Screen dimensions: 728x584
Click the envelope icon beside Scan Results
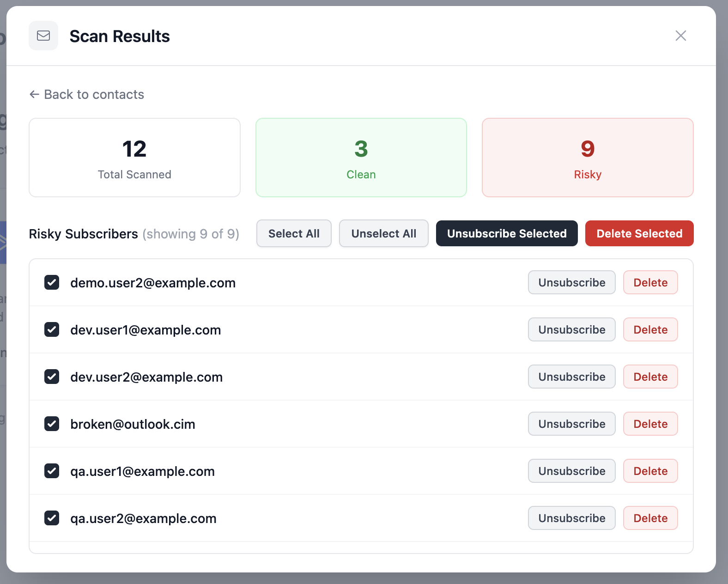pos(43,36)
